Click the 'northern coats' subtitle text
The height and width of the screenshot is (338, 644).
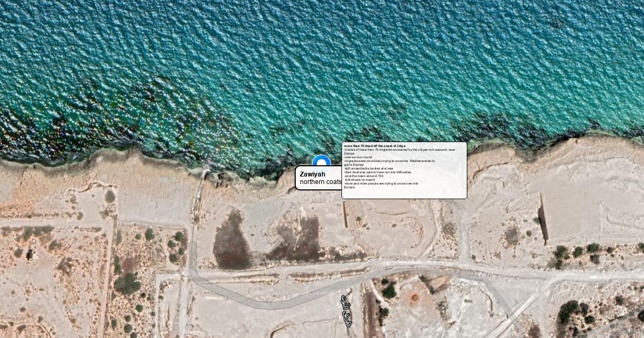tap(320, 182)
